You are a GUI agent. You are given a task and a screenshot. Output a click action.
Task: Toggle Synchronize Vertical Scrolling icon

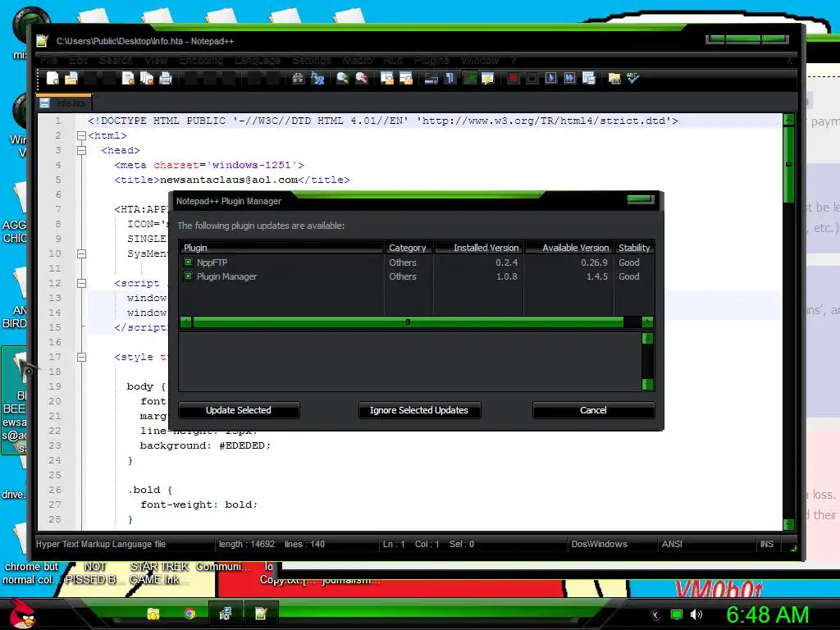[387, 78]
